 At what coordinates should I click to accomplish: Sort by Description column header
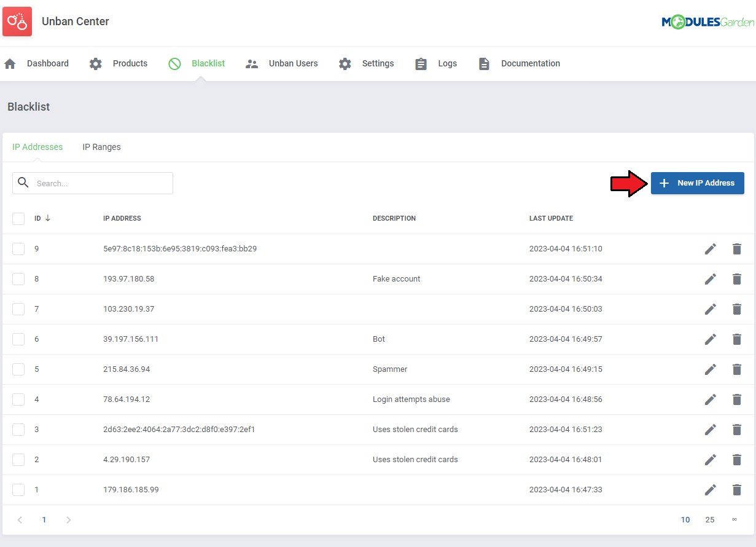394,218
